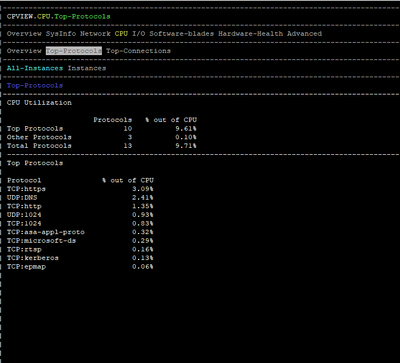Select the UDP:DNS protocol row
The width and height of the screenshot is (400, 363).
pyautogui.click(x=80, y=198)
